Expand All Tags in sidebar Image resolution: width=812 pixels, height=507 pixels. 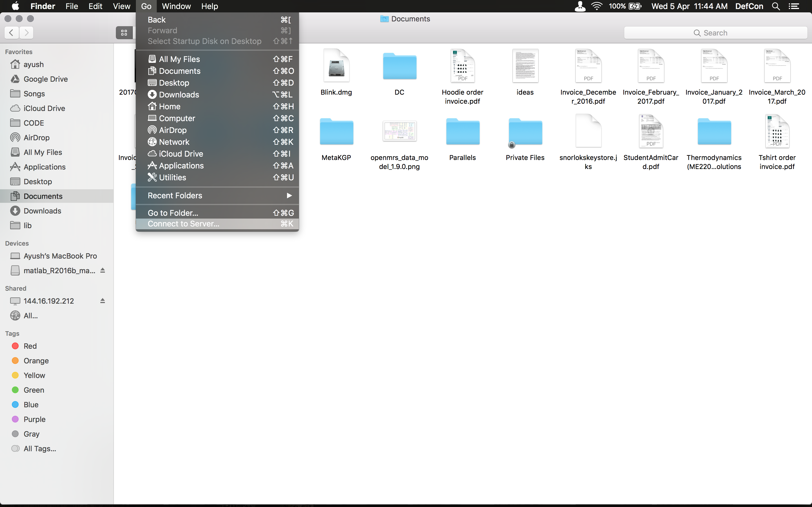pos(39,449)
